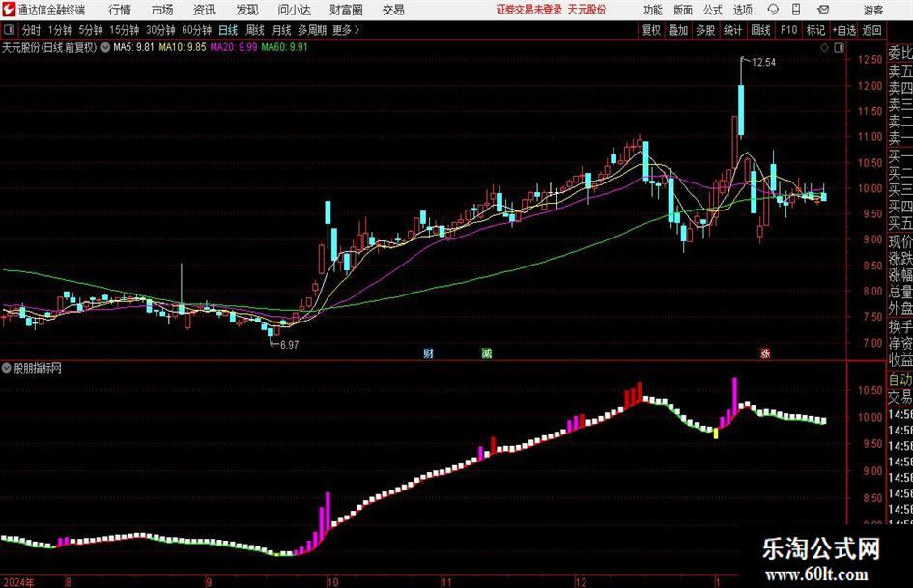Click the red 天元股份 stock name in the title bar

click(x=587, y=10)
